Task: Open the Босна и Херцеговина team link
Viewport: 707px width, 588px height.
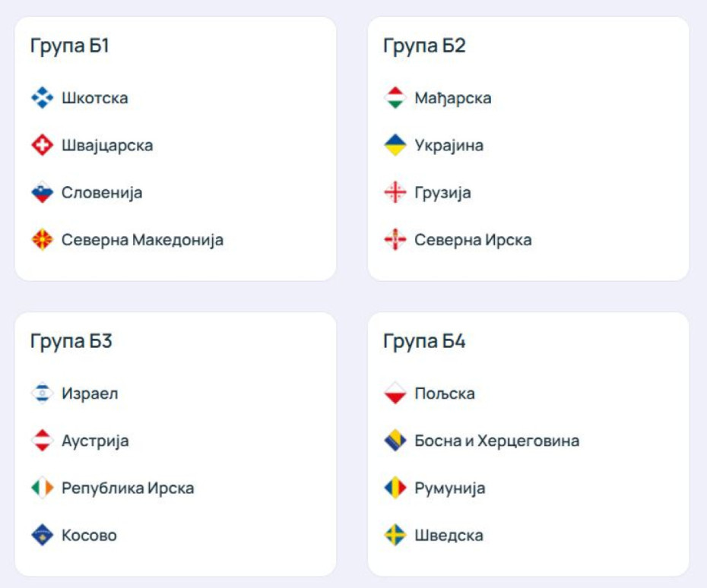Action: point(496,441)
